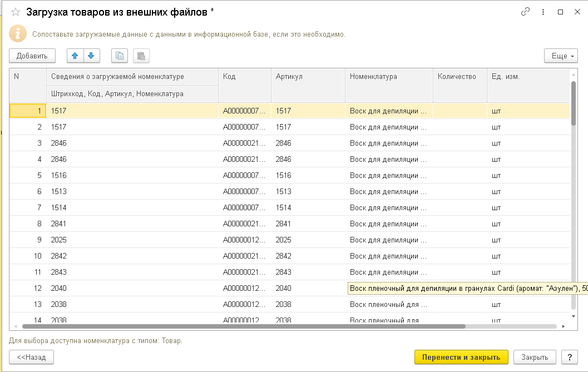Click "Перенести и закрыть" button
This screenshot has width=588, height=372.
[461, 357]
